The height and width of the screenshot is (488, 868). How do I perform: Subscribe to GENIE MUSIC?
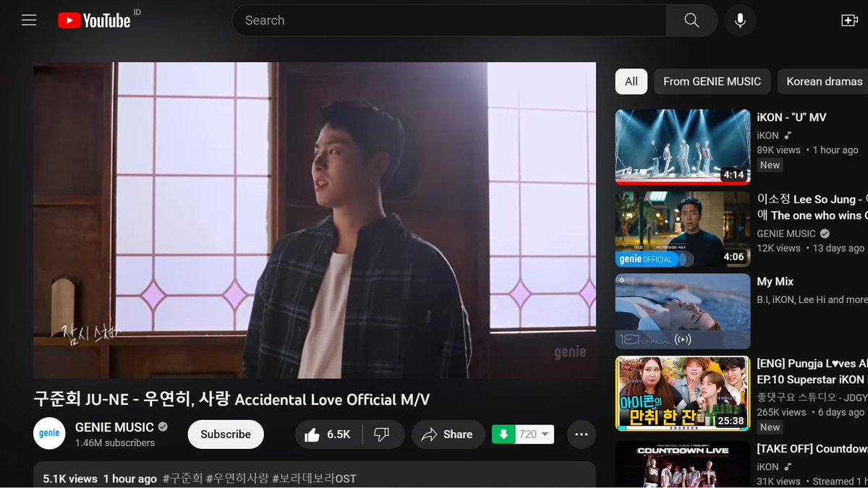click(x=226, y=435)
